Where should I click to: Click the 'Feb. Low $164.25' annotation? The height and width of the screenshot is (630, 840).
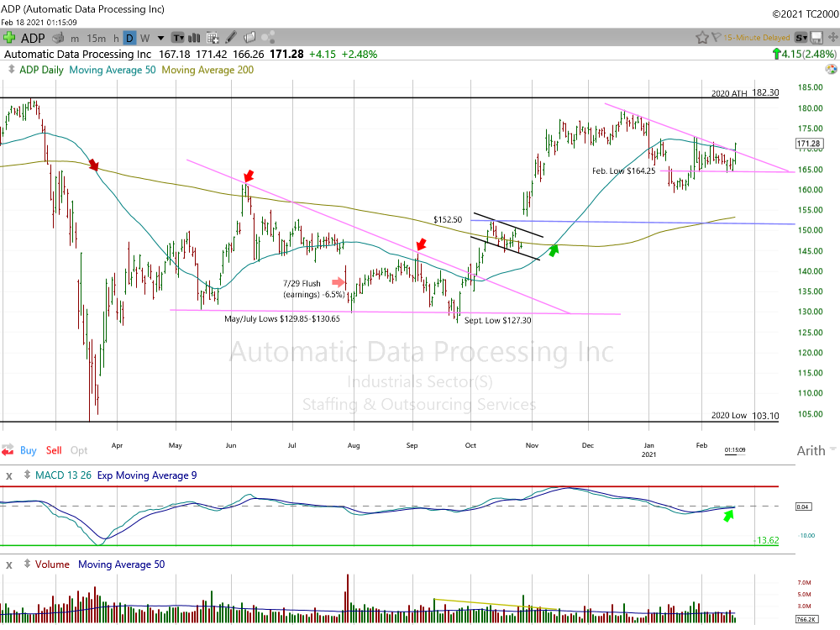tap(623, 171)
